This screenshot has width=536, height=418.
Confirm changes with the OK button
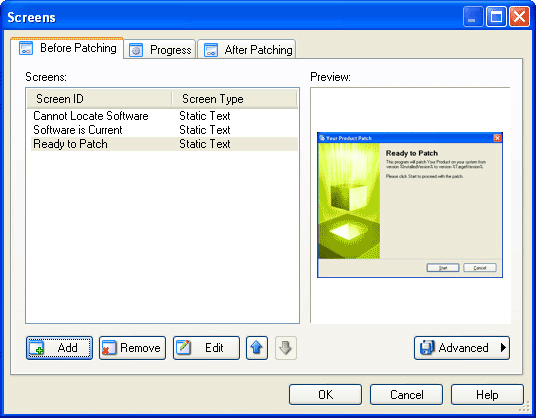pos(325,395)
